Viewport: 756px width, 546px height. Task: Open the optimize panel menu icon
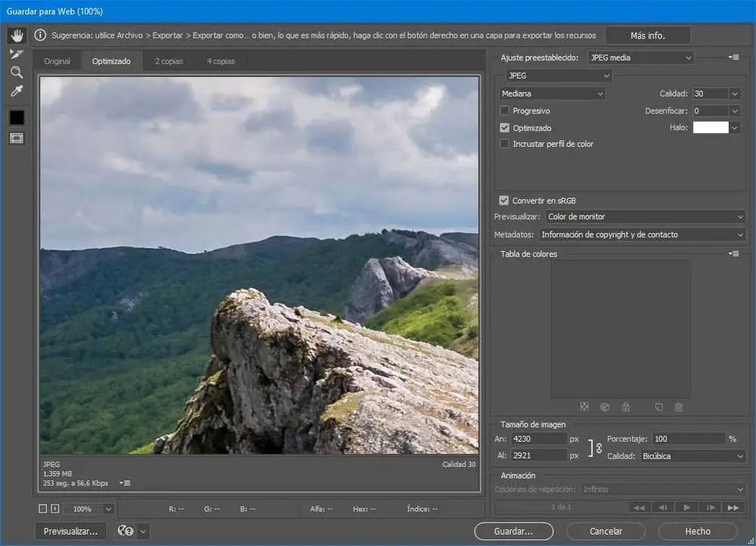pos(733,57)
